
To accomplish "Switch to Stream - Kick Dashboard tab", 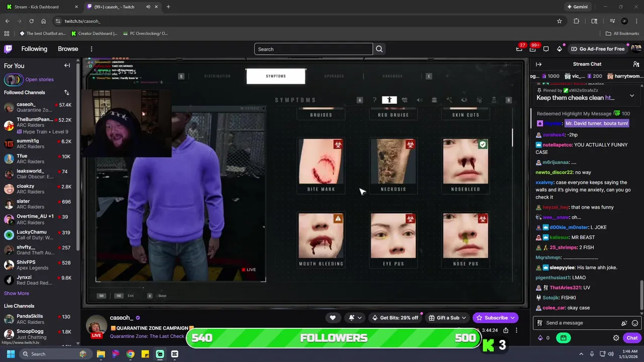I will click(41, 7).
